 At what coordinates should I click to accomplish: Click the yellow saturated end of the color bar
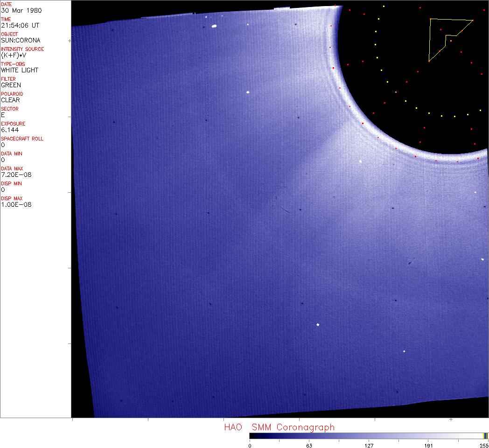click(x=485, y=435)
